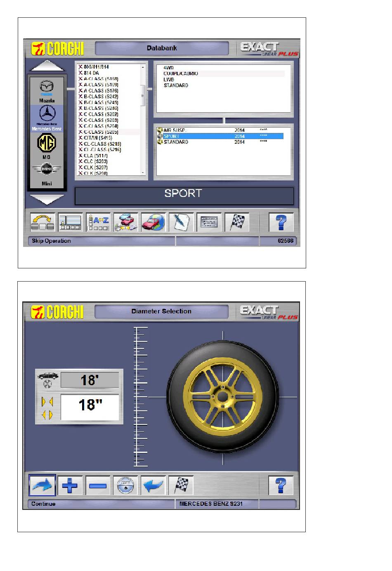Click the data plate card icon
The height and width of the screenshot is (571, 392).
(209, 222)
